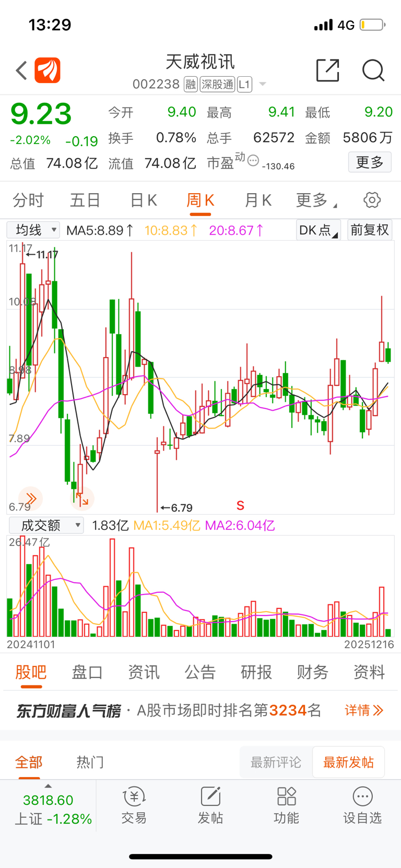The width and height of the screenshot is (401, 868).
Task: Tap the 74.08亿 总值 value
Action: (72, 163)
